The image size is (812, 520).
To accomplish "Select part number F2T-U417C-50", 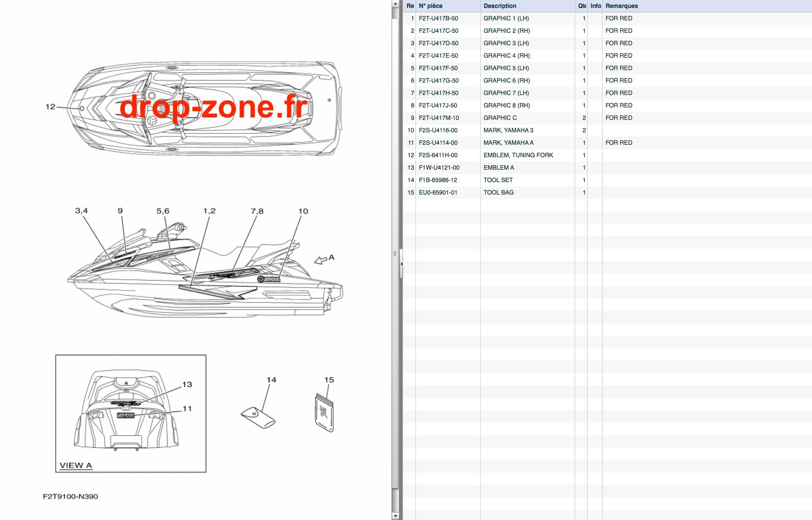I will click(438, 31).
